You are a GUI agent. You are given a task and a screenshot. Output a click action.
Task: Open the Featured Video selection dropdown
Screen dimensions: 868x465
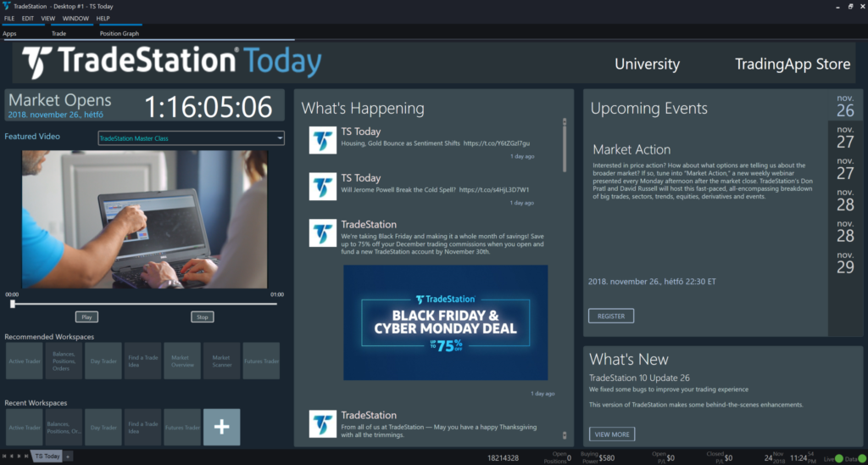tap(280, 138)
